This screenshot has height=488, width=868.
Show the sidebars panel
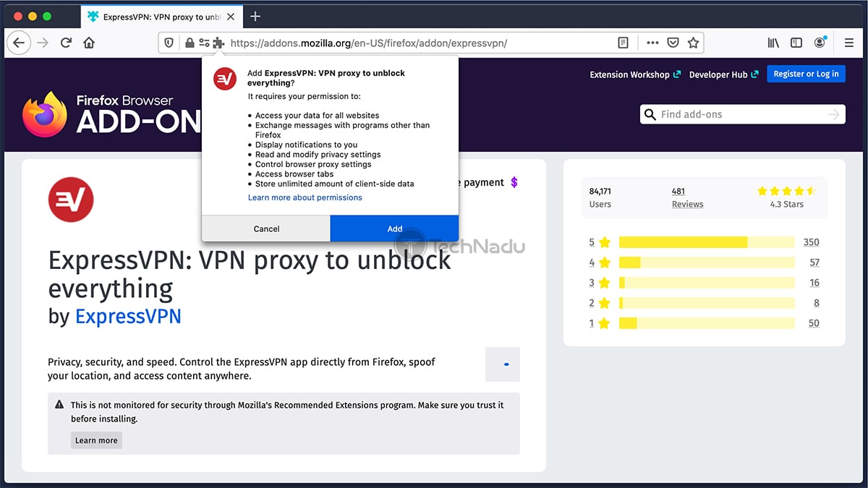[796, 43]
